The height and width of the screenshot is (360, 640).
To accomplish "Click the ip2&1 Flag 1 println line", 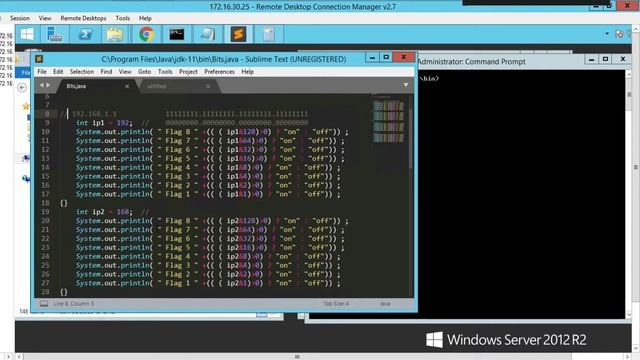I will (x=208, y=283).
